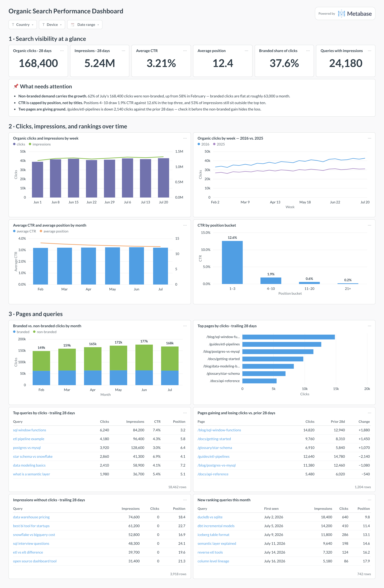384x588 pixels.
Task: Sort gaining/losing table by Change column header
Action: click(x=364, y=421)
